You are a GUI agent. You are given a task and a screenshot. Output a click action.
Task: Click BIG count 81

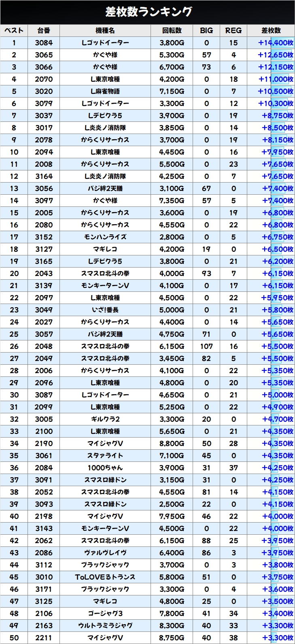(x=206, y=492)
